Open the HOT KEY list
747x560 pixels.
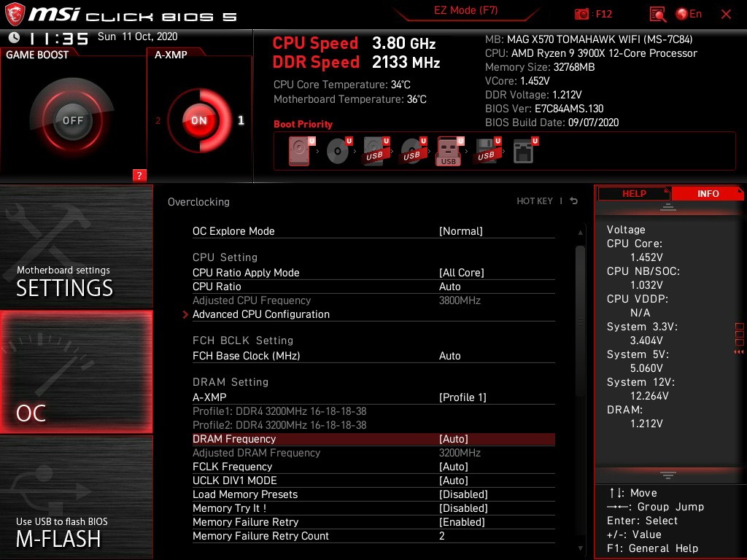pos(535,201)
